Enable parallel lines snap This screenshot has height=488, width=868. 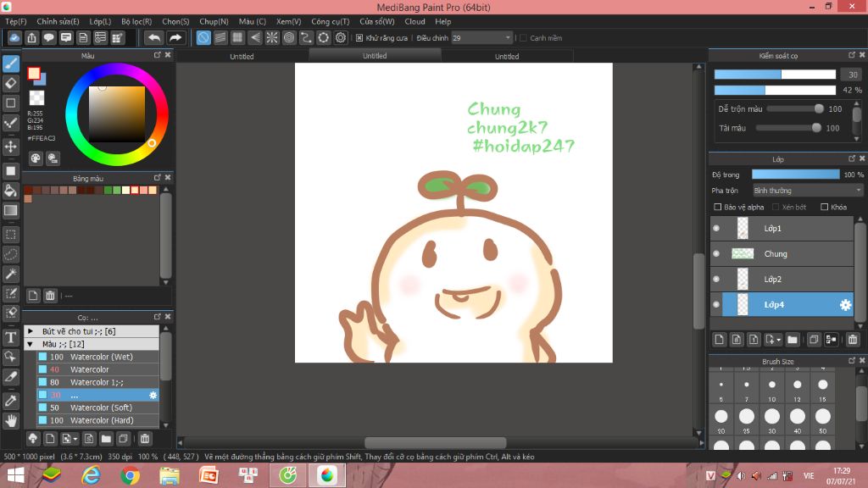[220, 37]
